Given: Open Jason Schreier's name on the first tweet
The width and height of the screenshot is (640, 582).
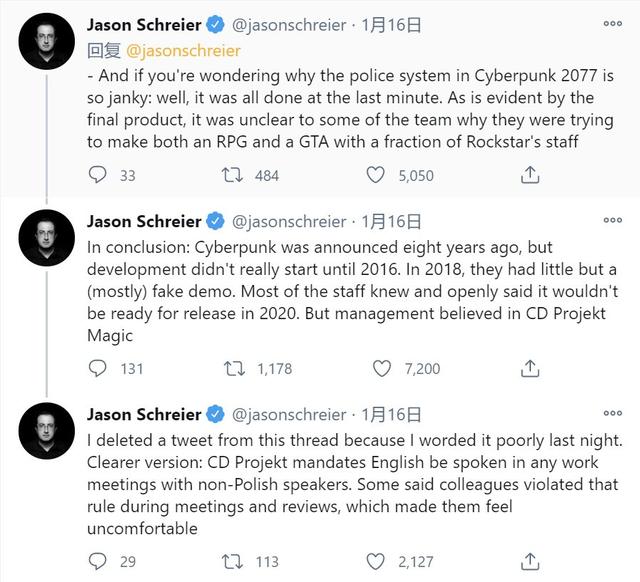Looking at the screenshot, I should coord(144,25).
